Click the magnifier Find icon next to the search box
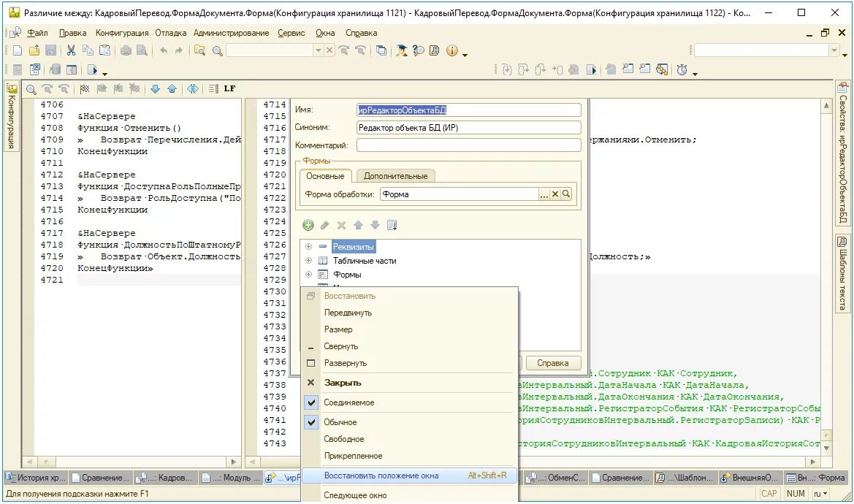Image resolution: width=854 pixels, height=504 pixels. pos(217,50)
